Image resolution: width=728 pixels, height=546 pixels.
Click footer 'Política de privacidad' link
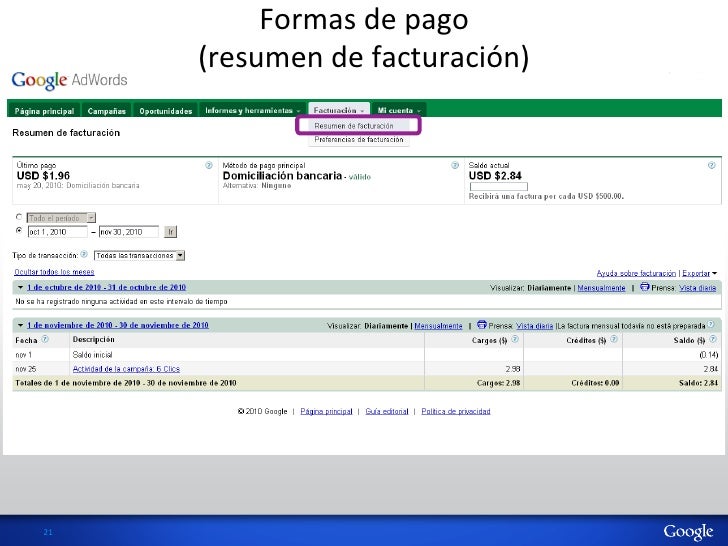pyautogui.click(x=456, y=411)
